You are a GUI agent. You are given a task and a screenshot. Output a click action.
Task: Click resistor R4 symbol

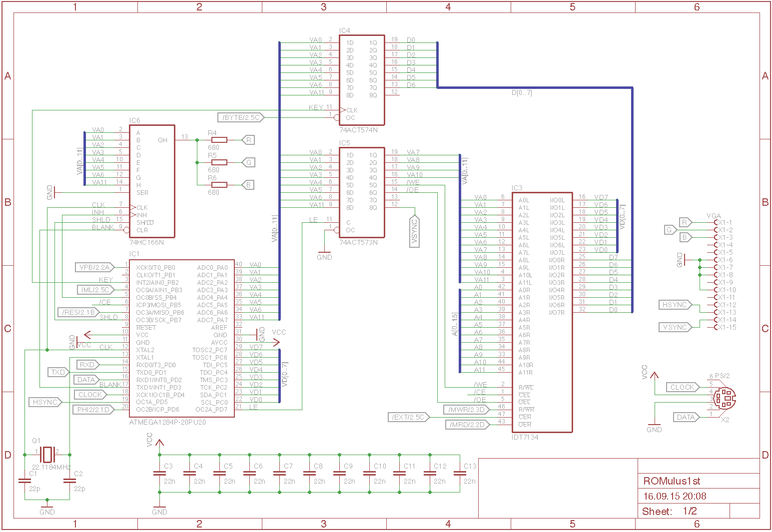point(219,140)
